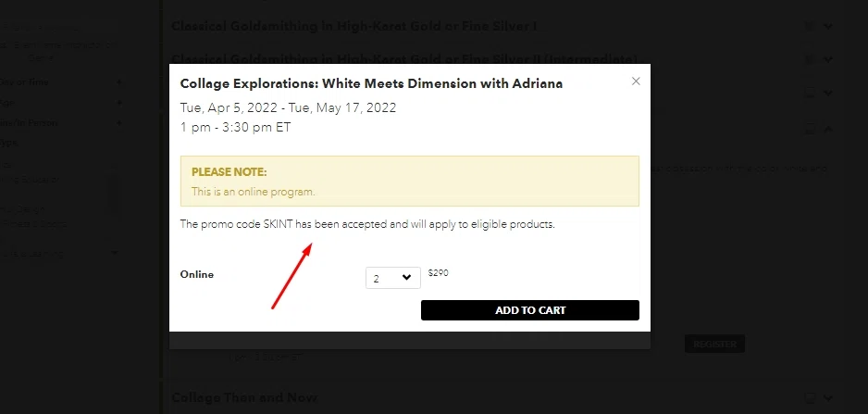The height and width of the screenshot is (414, 868).
Task: Open Classical Goldsmithing in High-Karat Gold I title
Action: (353, 26)
